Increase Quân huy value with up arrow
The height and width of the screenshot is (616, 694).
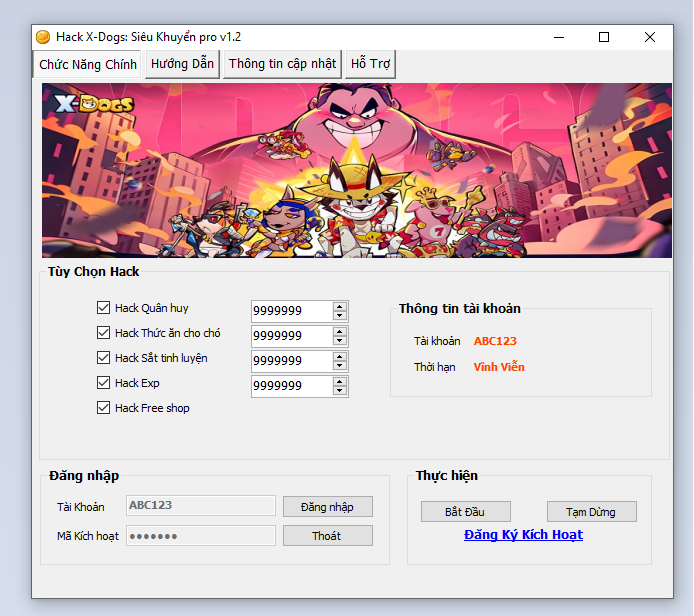click(x=340, y=307)
